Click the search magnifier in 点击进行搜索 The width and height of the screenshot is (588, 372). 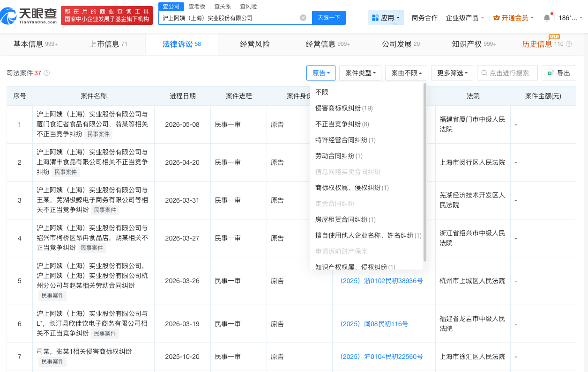[x=484, y=73]
